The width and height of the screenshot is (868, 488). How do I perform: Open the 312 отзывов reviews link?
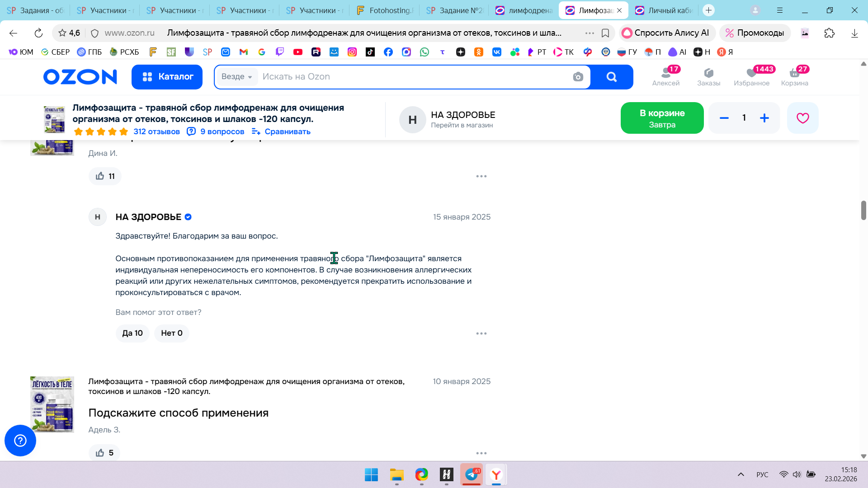[156, 131]
